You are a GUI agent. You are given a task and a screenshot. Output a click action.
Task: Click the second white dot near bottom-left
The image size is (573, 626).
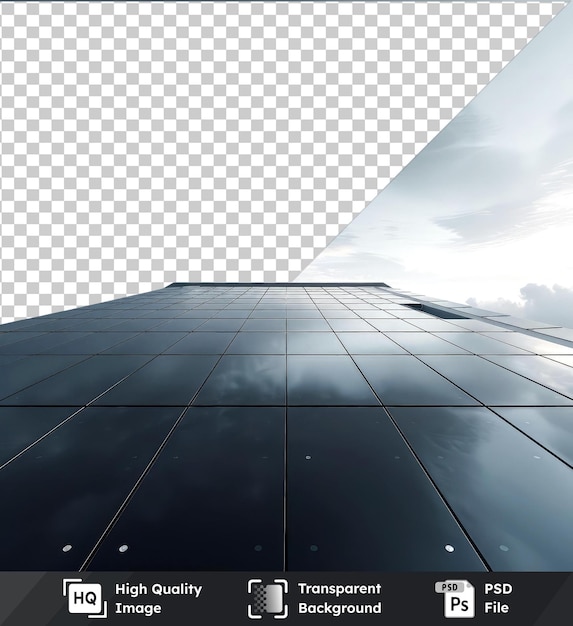click(123, 548)
